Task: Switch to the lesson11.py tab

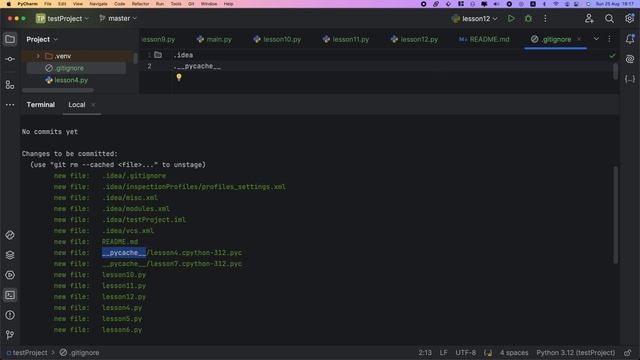Action: tap(345, 39)
